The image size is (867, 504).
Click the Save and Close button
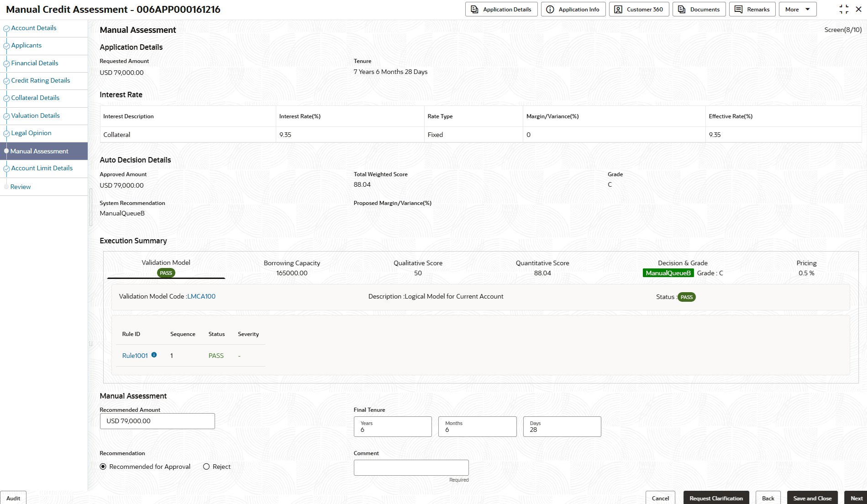(812, 498)
